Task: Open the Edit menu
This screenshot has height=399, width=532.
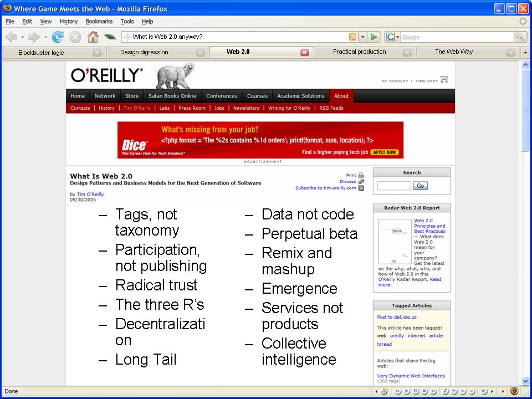Action: coord(27,22)
